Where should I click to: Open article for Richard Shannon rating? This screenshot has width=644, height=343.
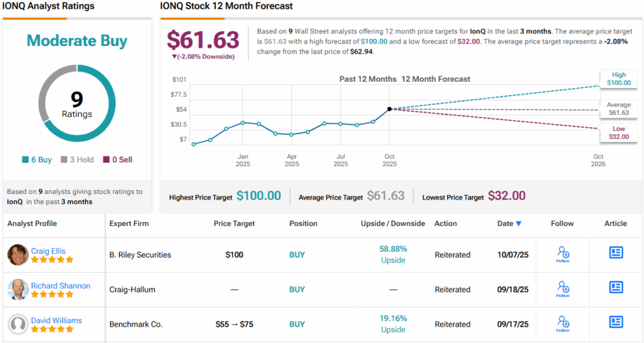[616, 288]
